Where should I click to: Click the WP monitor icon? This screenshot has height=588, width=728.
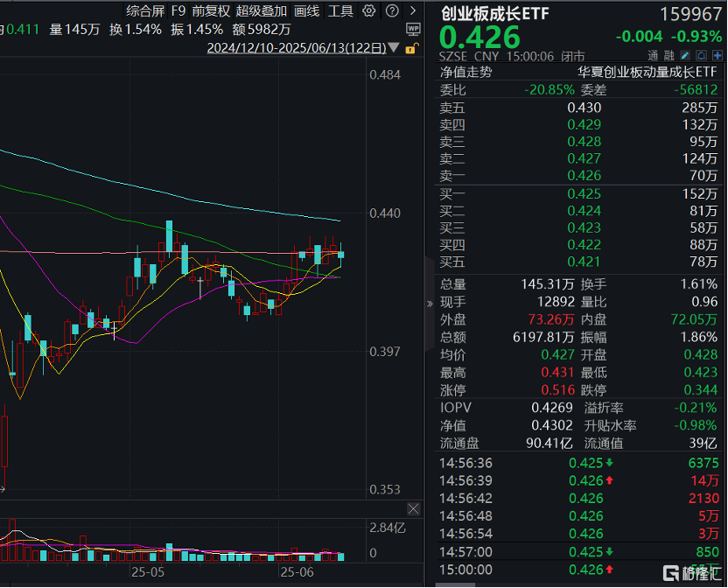(x=413, y=30)
